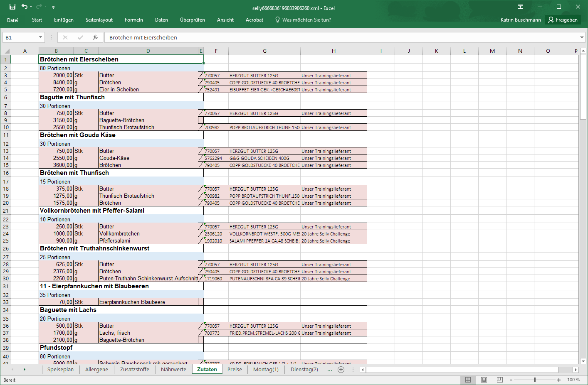Open the Allergene sheet tab
Viewport: 588px width, 385px height.
pyautogui.click(x=96, y=369)
